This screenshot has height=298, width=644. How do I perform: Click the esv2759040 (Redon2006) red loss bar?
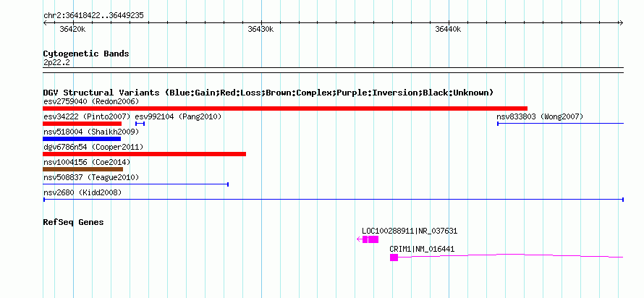tap(285, 108)
